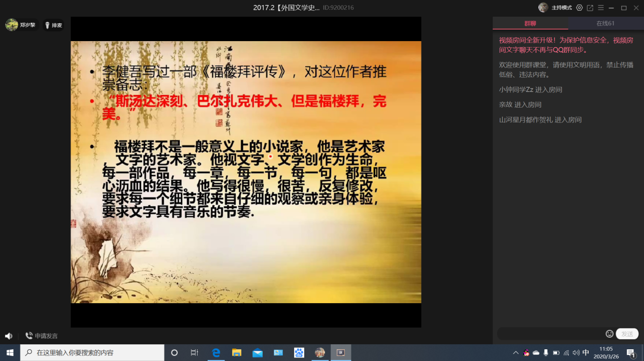Open the system volume control in tray
Screen dimensions: 644x361
(576, 353)
